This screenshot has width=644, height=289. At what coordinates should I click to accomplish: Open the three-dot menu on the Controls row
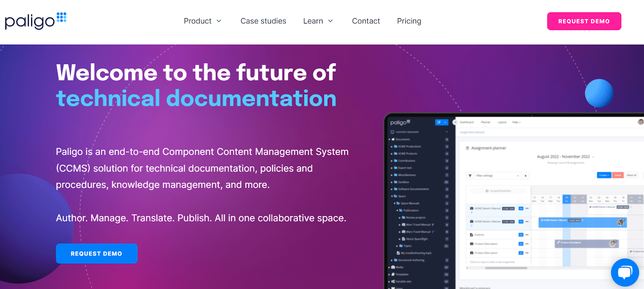527,235
